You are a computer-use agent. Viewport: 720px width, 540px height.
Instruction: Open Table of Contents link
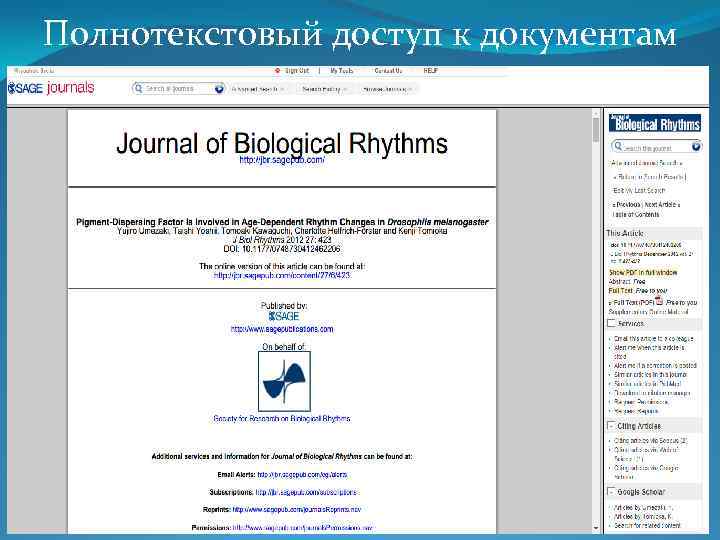click(636, 214)
